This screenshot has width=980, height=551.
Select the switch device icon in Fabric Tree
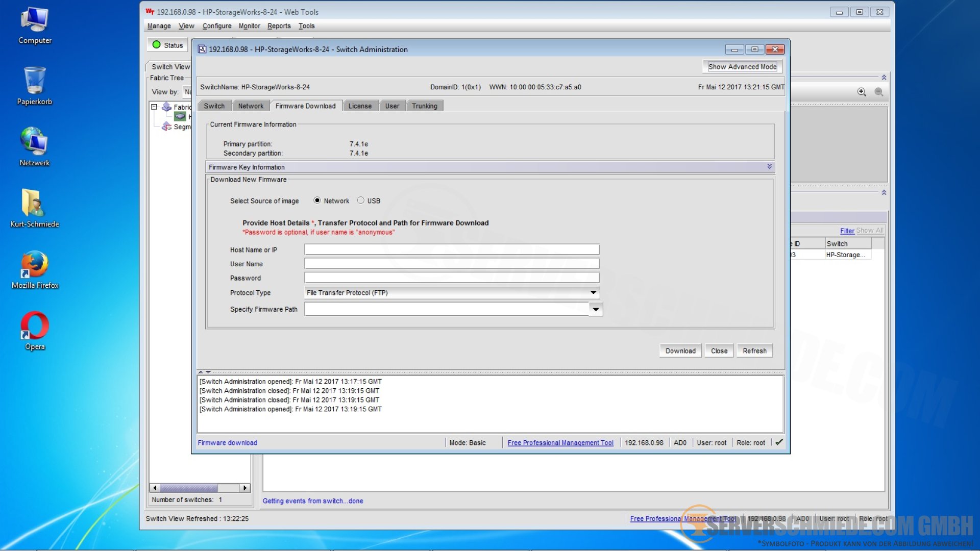tap(180, 117)
